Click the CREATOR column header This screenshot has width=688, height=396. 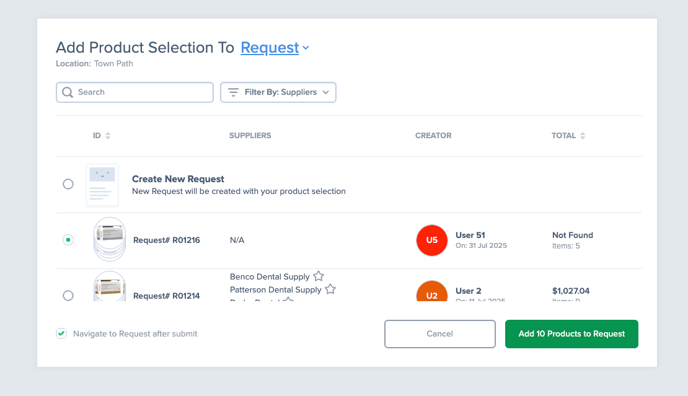(433, 136)
